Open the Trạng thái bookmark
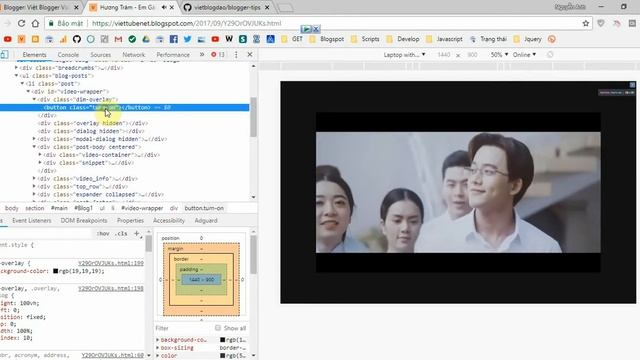Screen dimensions: 640x360 coord(488,39)
